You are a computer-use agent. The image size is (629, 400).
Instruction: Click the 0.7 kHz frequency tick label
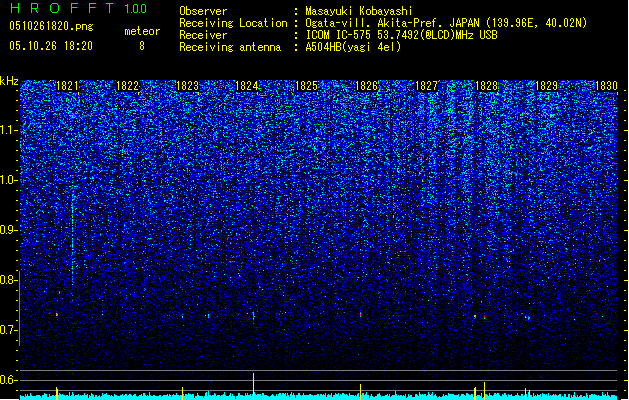[x=9, y=330]
